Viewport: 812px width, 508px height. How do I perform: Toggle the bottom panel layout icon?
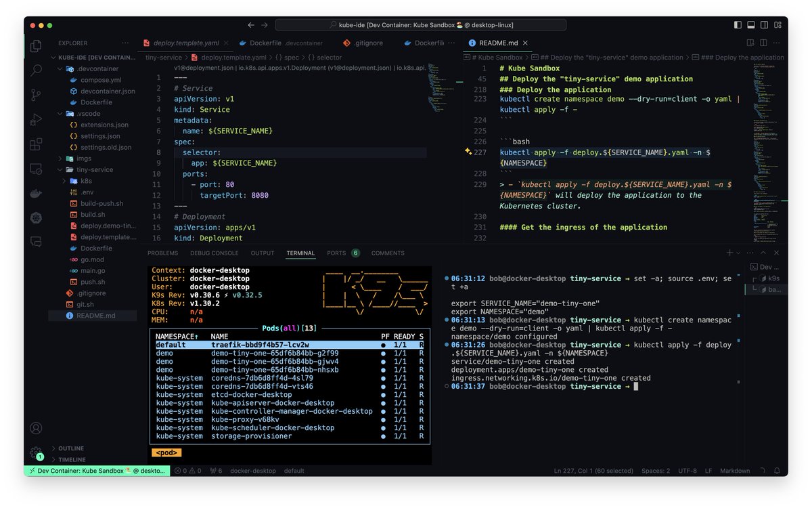tap(751, 25)
